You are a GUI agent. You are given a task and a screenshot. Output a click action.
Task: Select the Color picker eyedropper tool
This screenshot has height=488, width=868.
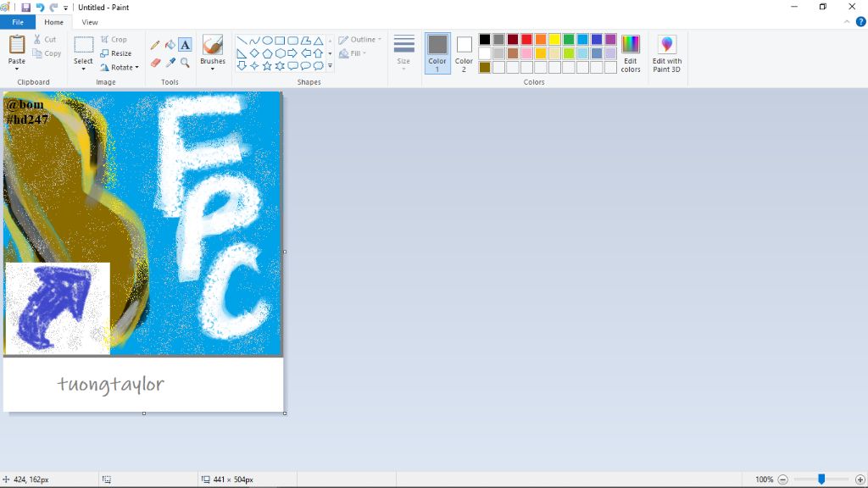170,63
